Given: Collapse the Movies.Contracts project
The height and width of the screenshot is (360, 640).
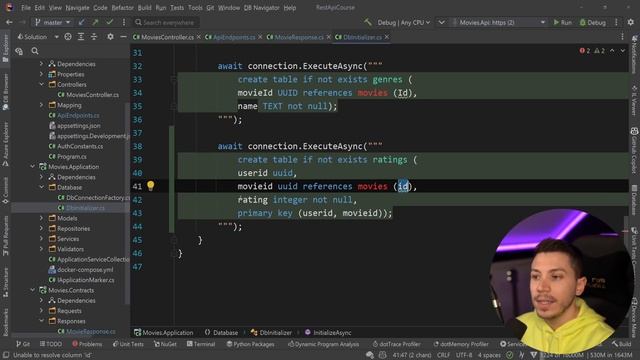Looking at the screenshot, I should (33, 290).
